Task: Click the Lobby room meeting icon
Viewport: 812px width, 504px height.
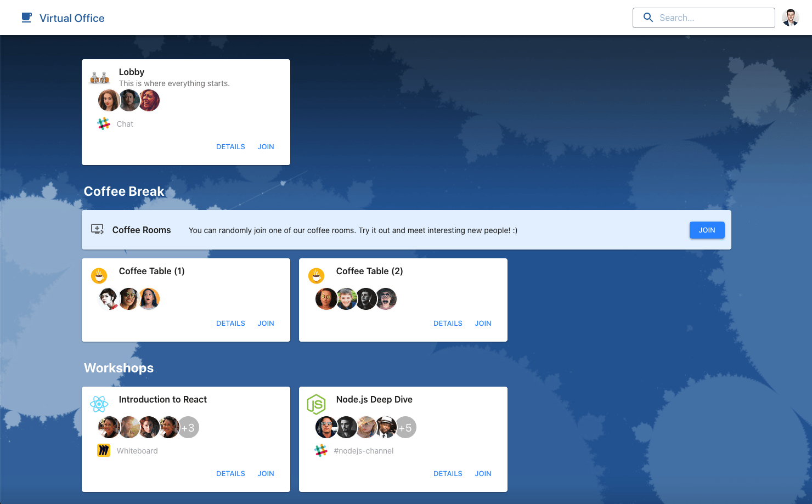Action: [x=99, y=77]
